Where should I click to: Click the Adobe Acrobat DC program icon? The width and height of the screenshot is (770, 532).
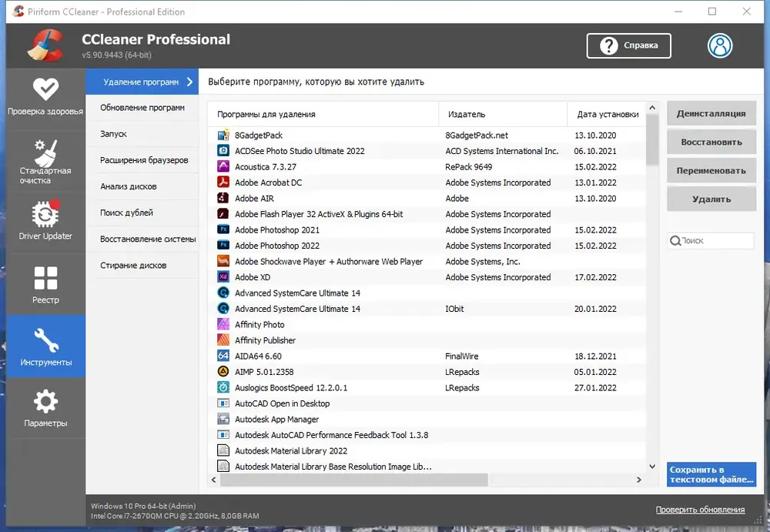tap(223, 182)
